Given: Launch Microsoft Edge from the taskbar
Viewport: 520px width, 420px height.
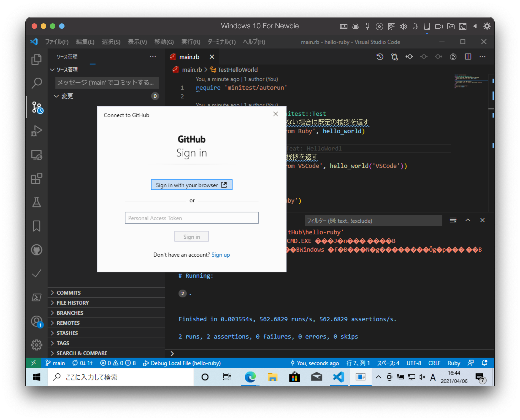Looking at the screenshot, I should point(250,377).
